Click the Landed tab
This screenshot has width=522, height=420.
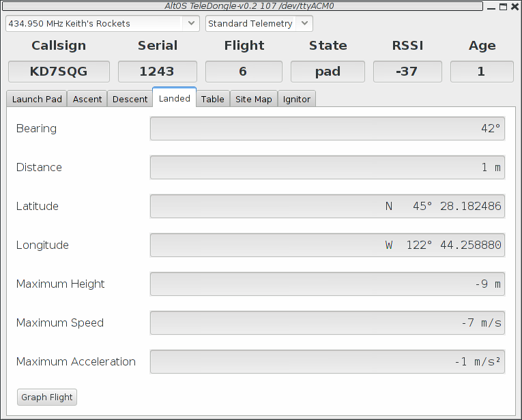pos(174,98)
